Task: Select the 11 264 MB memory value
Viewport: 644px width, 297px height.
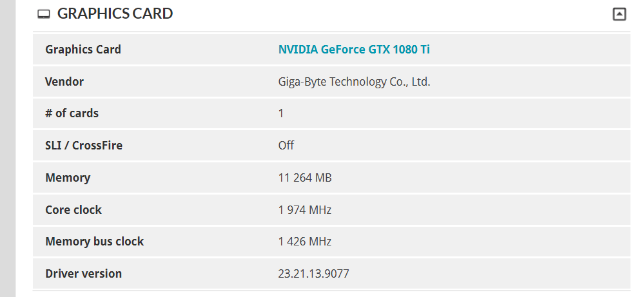Action: click(305, 178)
